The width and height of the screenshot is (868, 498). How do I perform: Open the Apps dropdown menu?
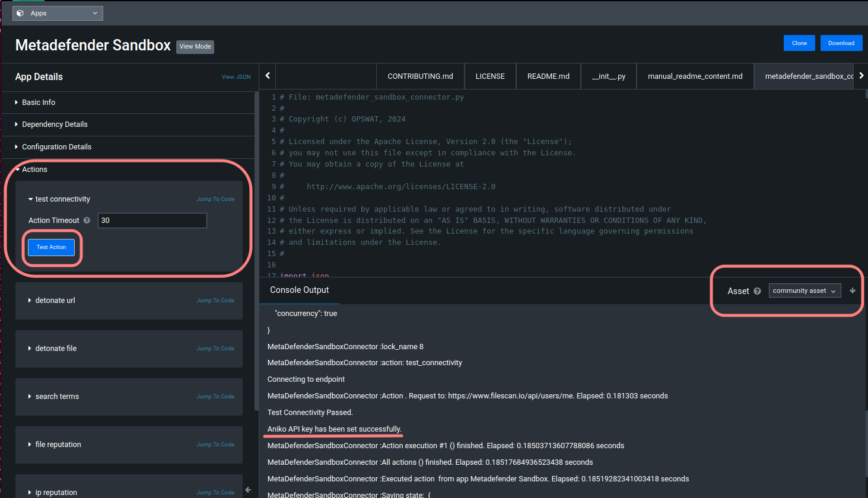[x=58, y=13]
